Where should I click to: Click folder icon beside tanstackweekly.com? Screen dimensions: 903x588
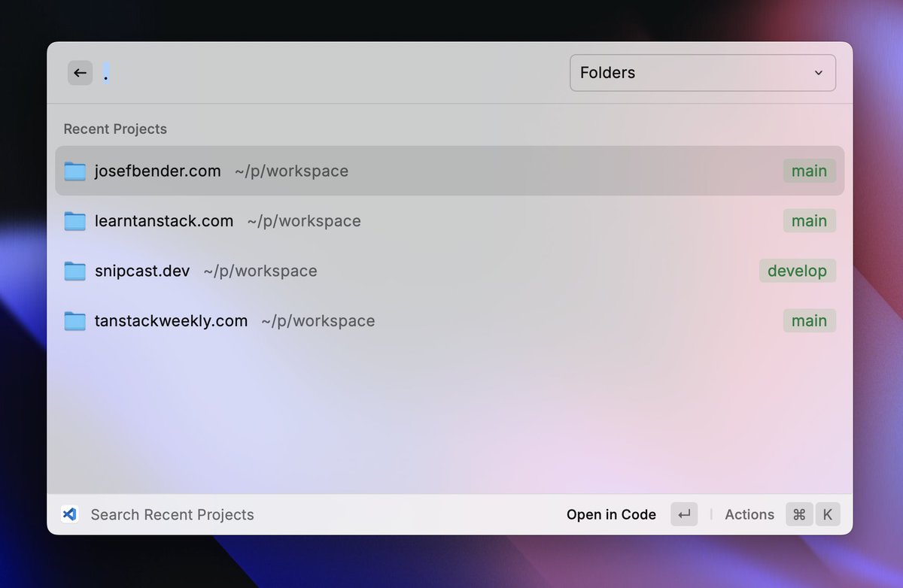click(74, 321)
